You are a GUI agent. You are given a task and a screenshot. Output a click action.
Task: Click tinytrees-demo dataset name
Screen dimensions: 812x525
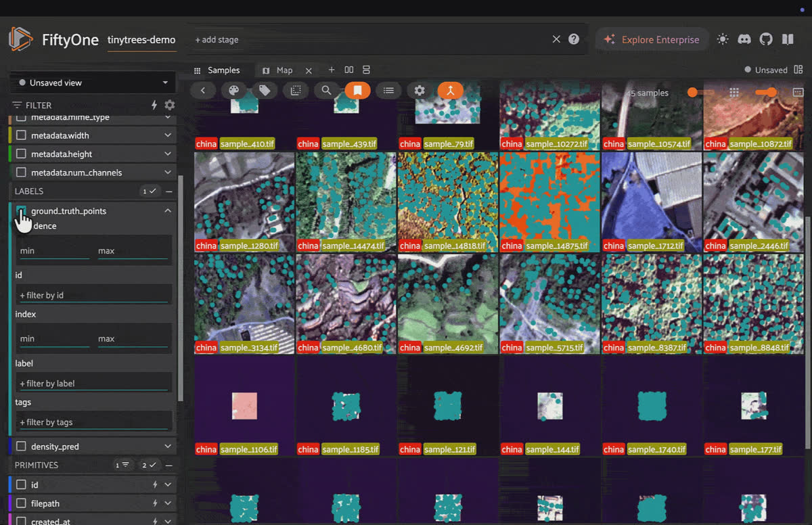[141, 39]
